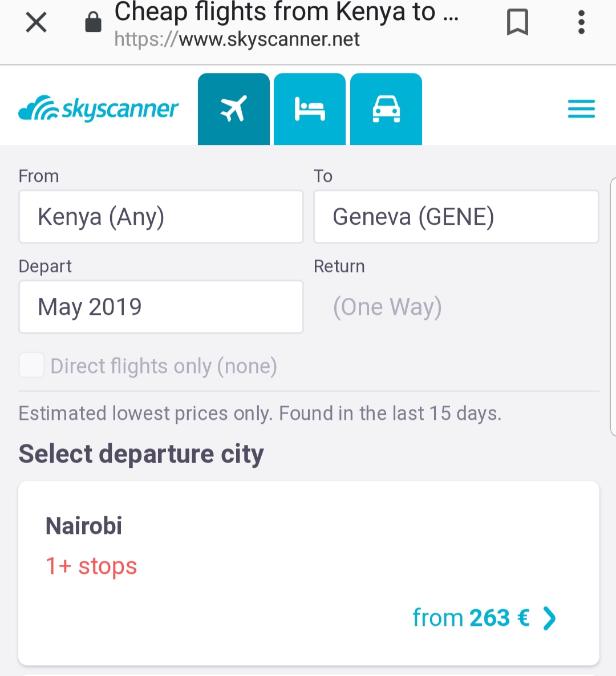Set a Return date (One Way)
Screen dimensions: 616x676
click(388, 307)
